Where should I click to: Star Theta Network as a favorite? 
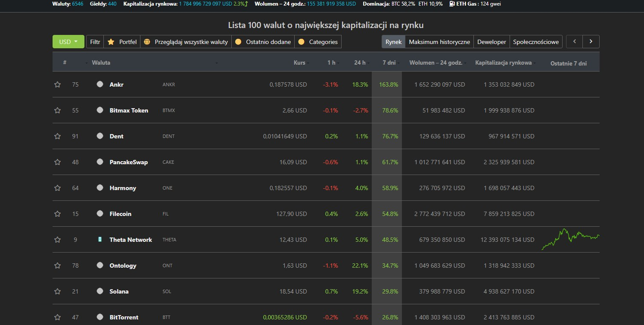point(57,240)
